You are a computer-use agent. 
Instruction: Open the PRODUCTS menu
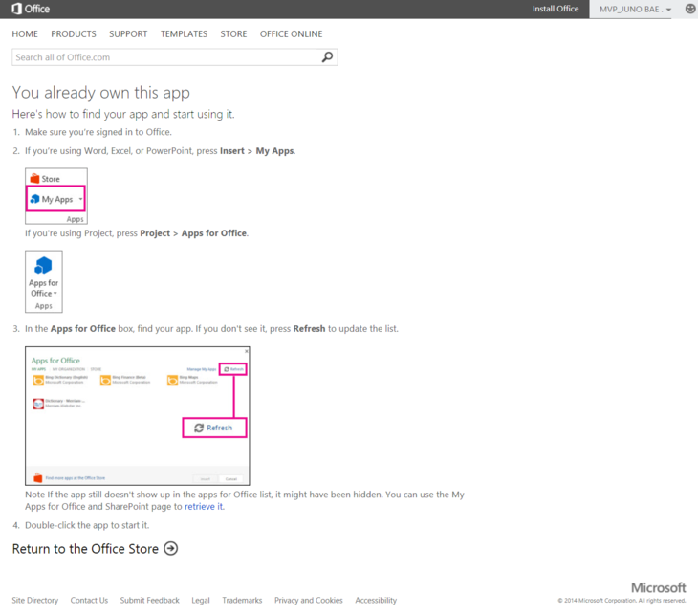pos(74,33)
